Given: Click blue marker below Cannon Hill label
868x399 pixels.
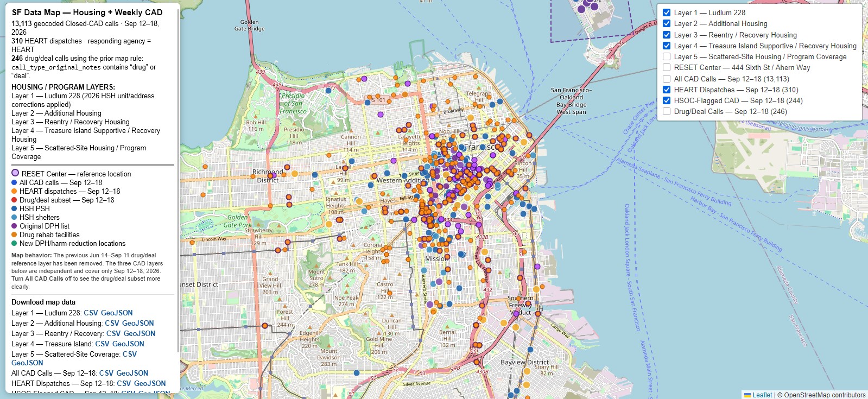Looking at the screenshot, I should 351,161.
